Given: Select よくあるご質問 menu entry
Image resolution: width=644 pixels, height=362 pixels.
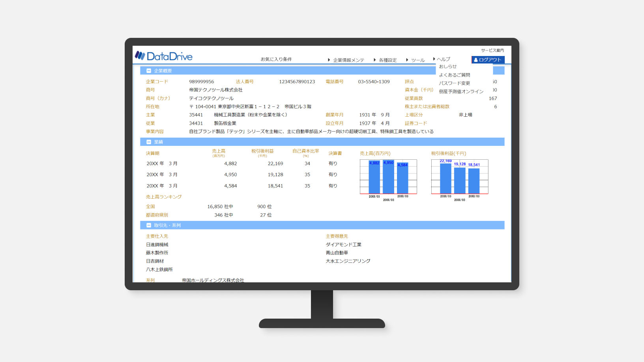Looking at the screenshot, I should point(455,75).
